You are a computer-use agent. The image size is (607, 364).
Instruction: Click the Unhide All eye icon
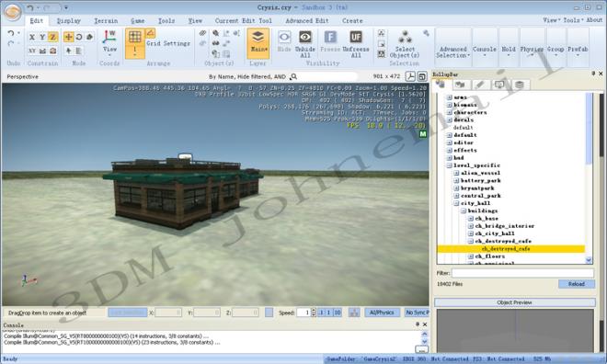(x=305, y=37)
